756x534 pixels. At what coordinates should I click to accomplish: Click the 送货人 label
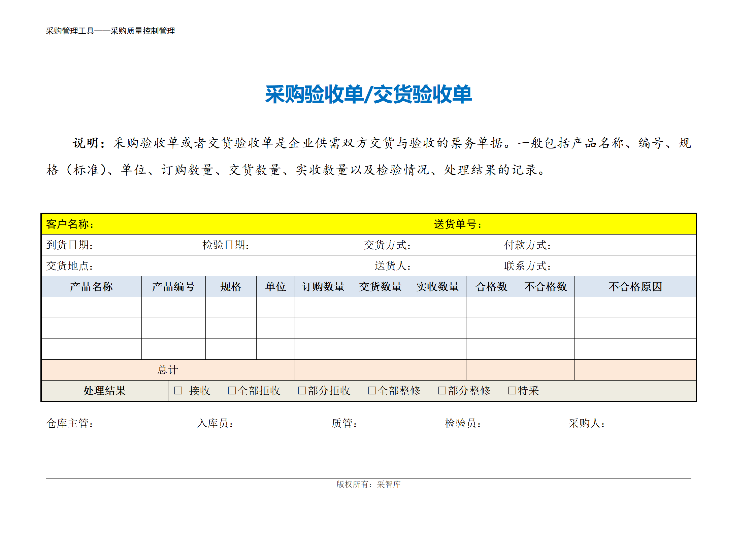(x=393, y=266)
